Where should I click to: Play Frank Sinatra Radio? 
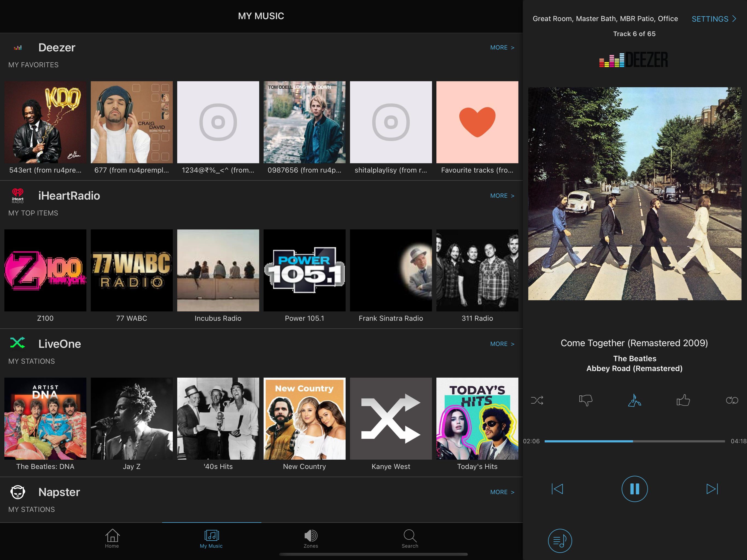tap(391, 270)
